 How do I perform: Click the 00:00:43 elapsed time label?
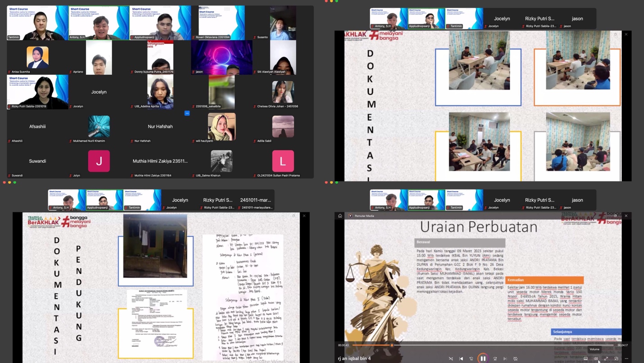343,345
